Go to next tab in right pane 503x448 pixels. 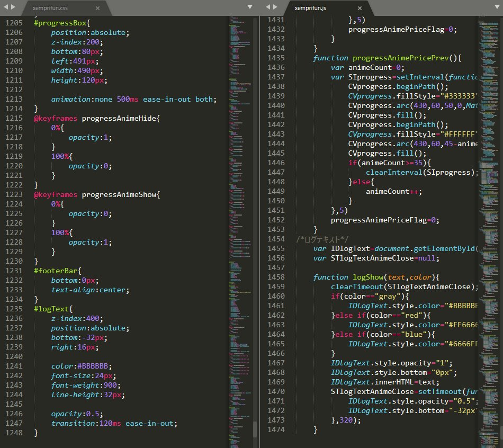click(275, 7)
